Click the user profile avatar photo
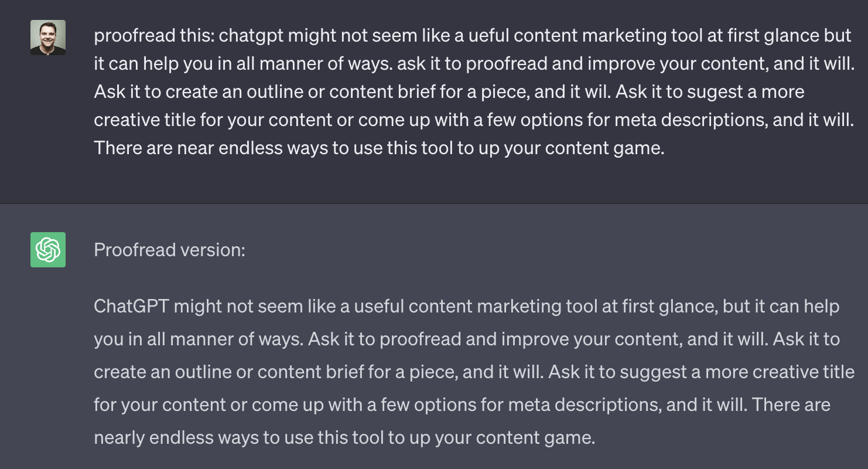The width and height of the screenshot is (868, 469). click(x=48, y=38)
